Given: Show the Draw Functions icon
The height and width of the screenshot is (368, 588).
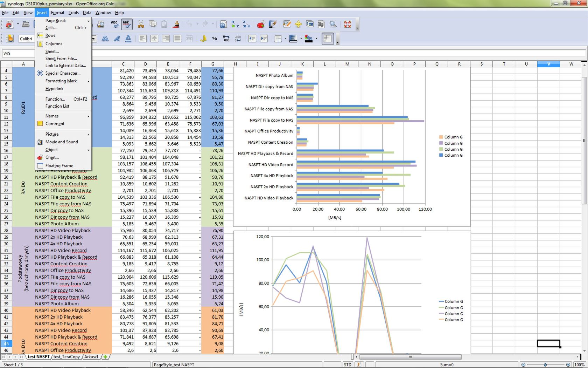Looking at the screenshot, I should click(x=272, y=24).
